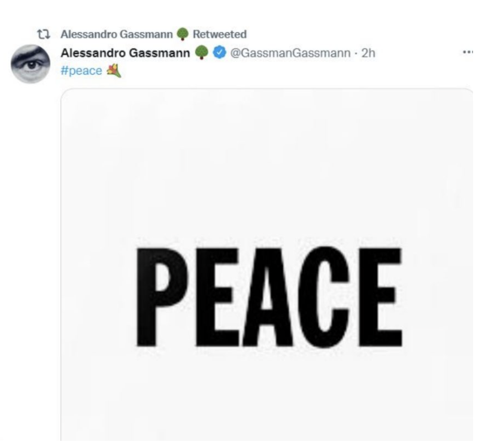Click Alessandro Gassmann name in retweet header
Image resolution: width=488 pixels, height=448 pixels.
pyautogui.click(x=117, y=34)
